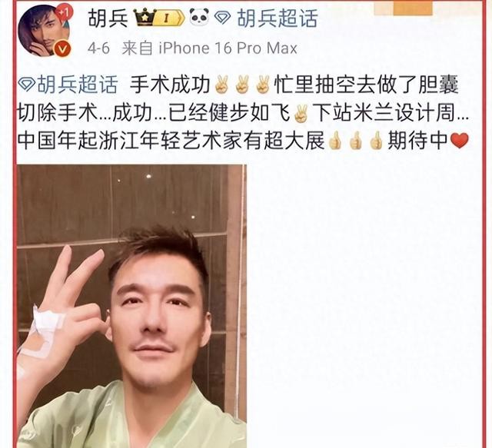Click the orange block in the top corner
Image resolution: width=492 pixels, height=448 pixels.
click(x=413, y=8)
